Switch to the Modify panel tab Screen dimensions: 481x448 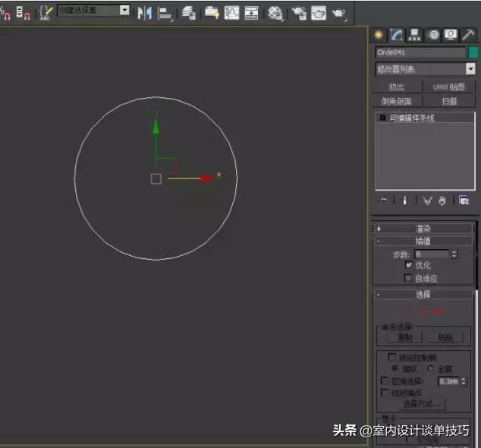pos(396,35)
